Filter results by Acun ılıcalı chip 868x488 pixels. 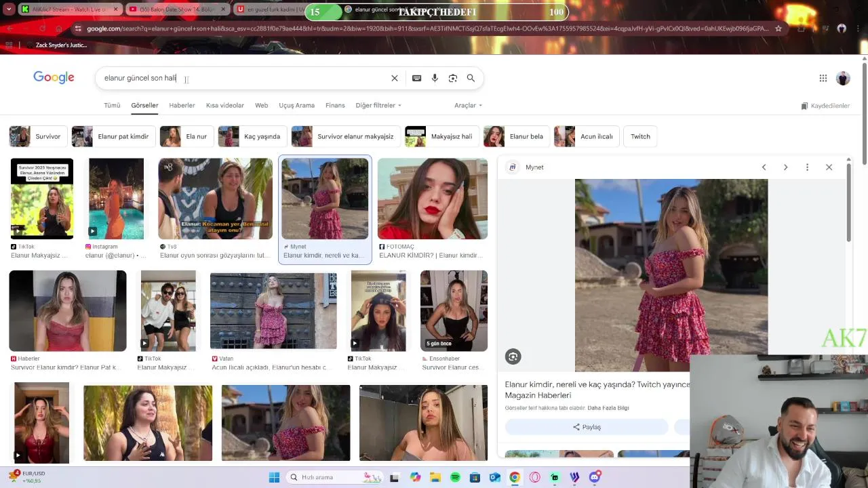pos(586,136)
